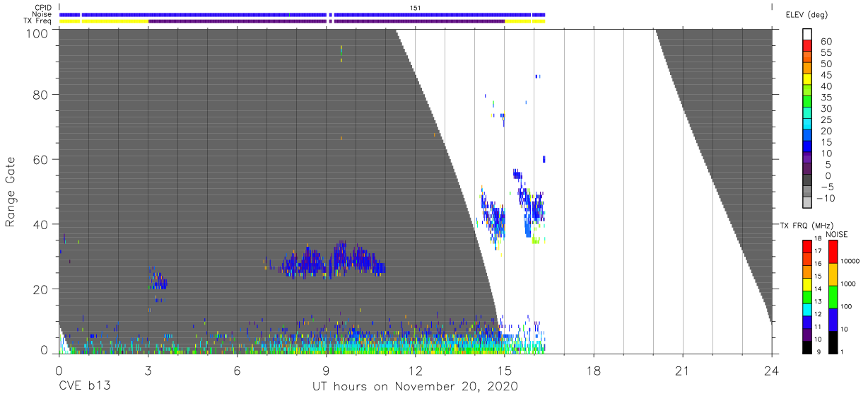Click the "−10" label on the ELEV colorbar
This screenshot has width=868, height=401.
826,199
